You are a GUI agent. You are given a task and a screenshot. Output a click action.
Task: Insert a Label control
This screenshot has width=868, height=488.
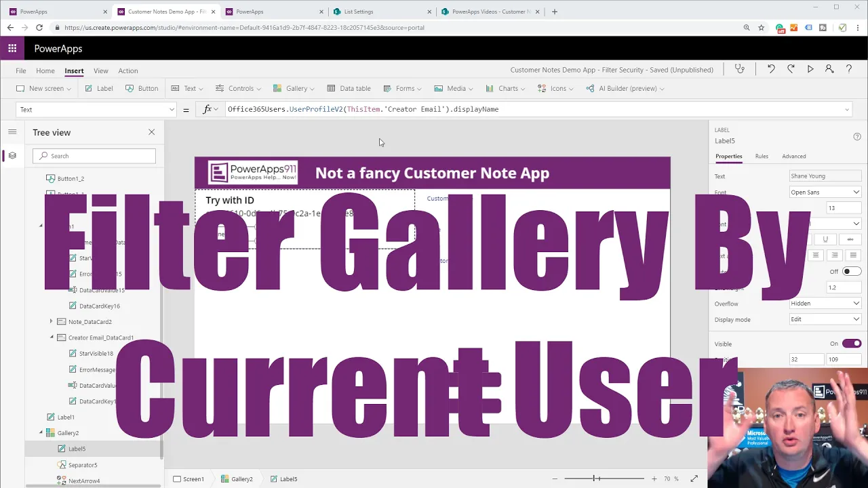(99, 88)
